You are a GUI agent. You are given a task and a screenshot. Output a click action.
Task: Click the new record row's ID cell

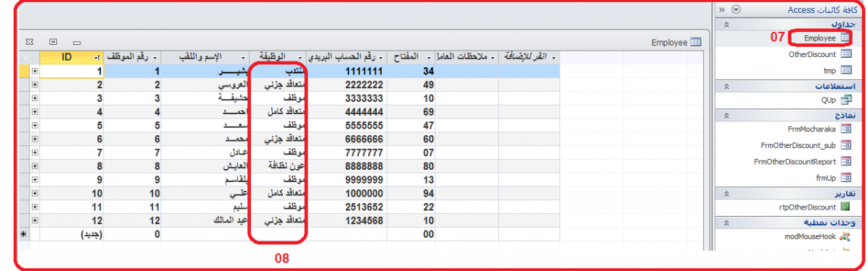[71, 235]
